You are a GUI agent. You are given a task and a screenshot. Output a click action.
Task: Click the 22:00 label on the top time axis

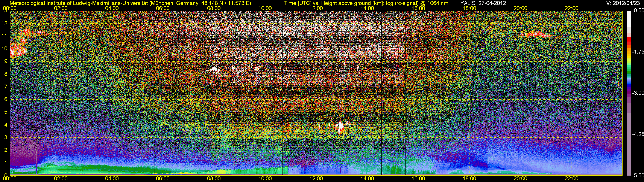coord(571,8)
